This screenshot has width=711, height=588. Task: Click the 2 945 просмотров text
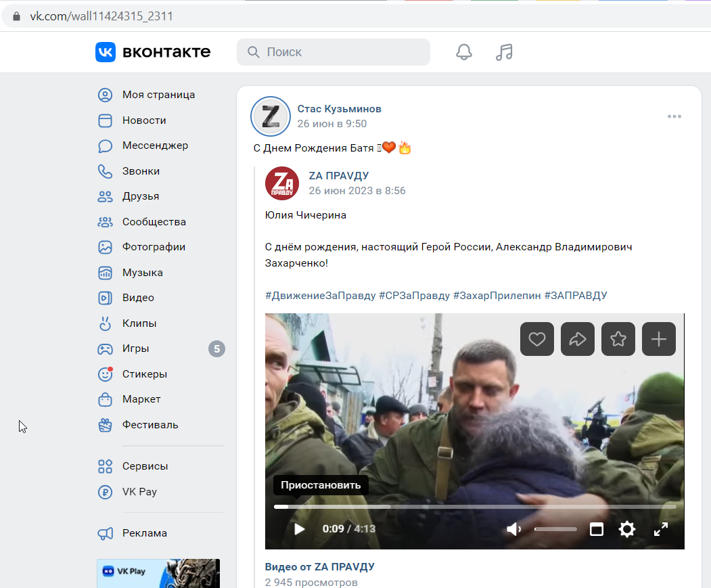tap(311, 582)
